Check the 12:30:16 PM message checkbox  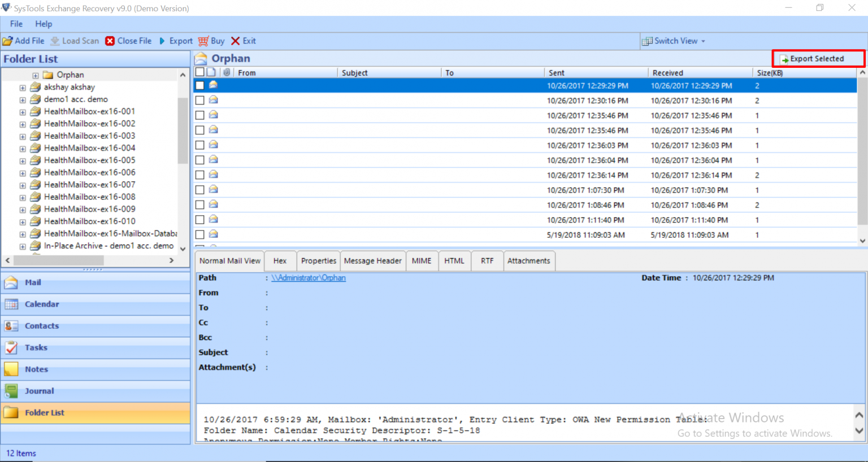tap(199, 101)
